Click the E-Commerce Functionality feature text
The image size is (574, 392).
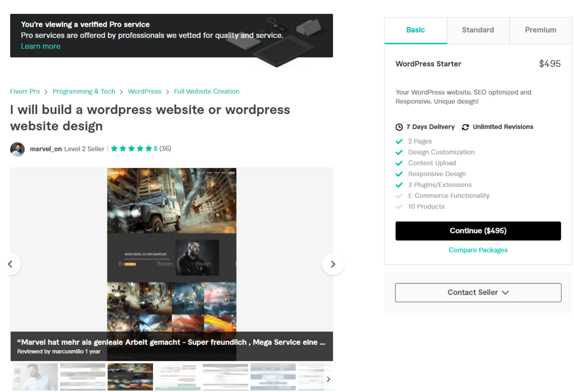point(449,196)
